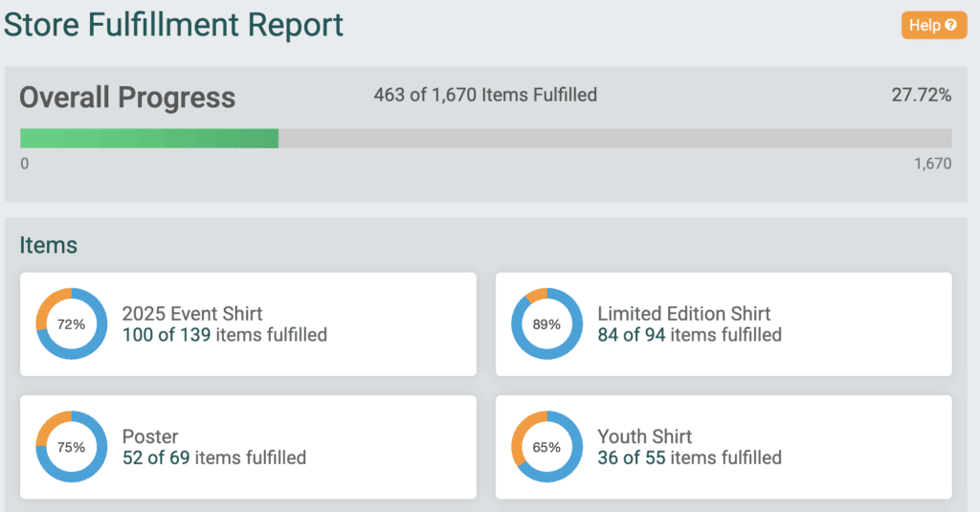Click '463 of 1,670 Items Fulfilled' summary

tap(485, 95)
